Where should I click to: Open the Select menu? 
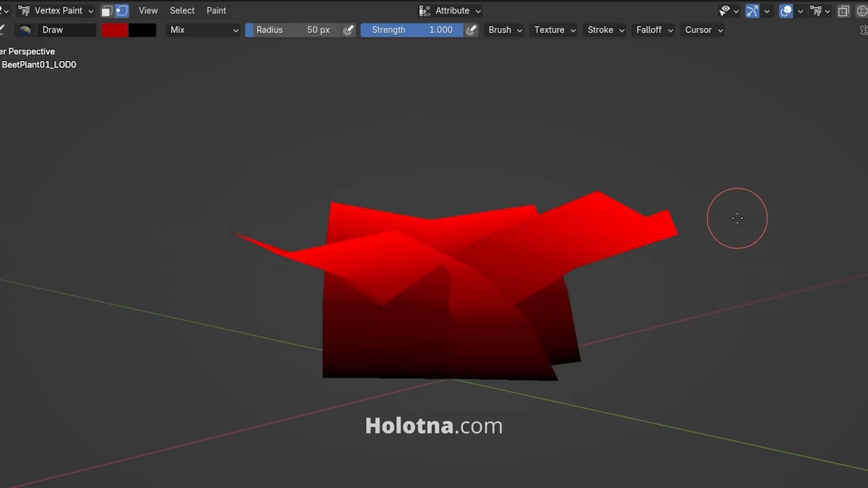182,11
